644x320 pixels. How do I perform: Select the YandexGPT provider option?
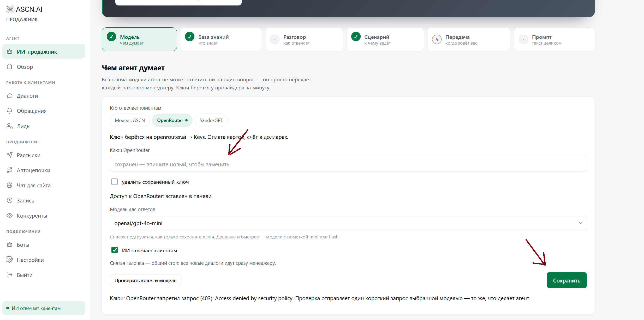pos(211,120)
